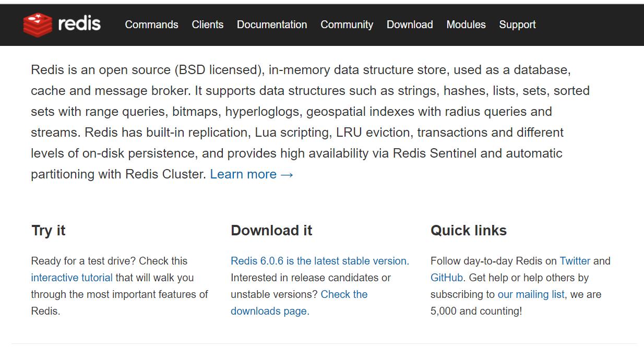Select Download in the top navigation
The image size is (644, 347).
410,25
